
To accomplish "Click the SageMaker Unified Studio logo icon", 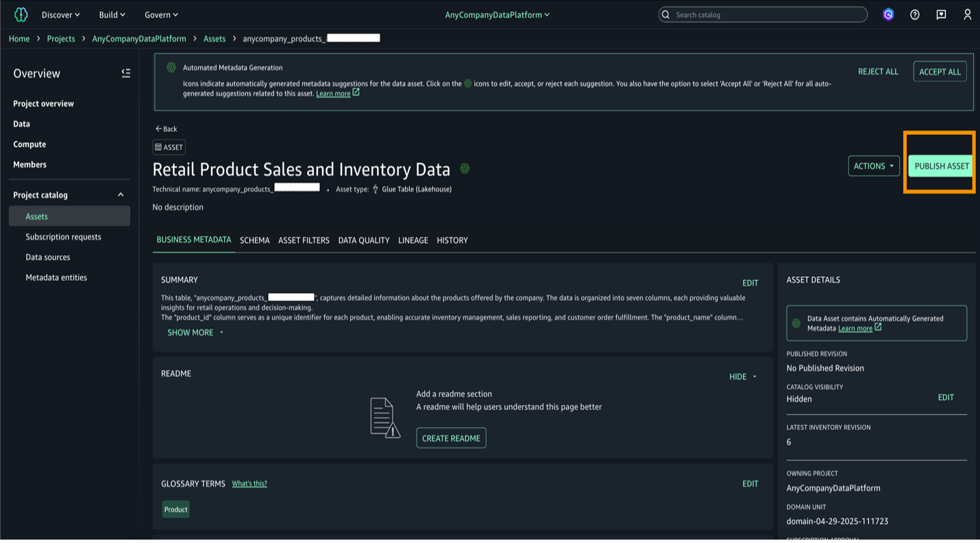I will click(21, 14).
